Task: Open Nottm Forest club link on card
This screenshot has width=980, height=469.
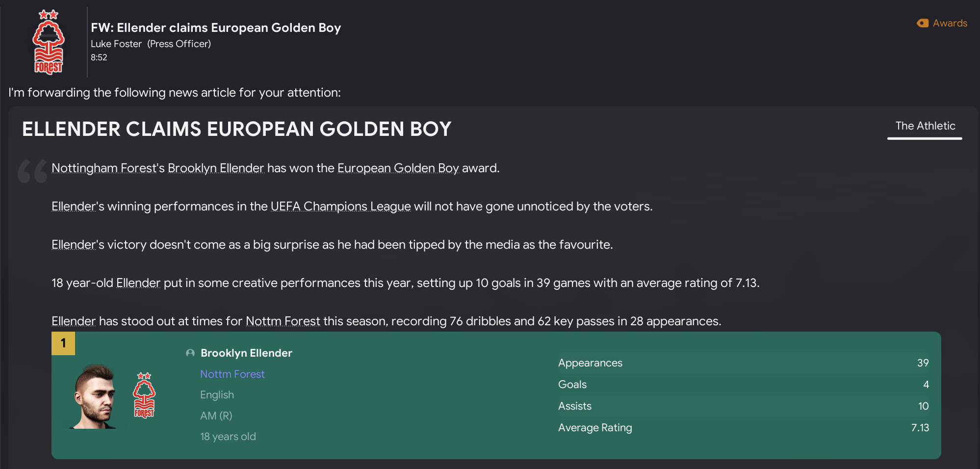Action: pos(232,374)
